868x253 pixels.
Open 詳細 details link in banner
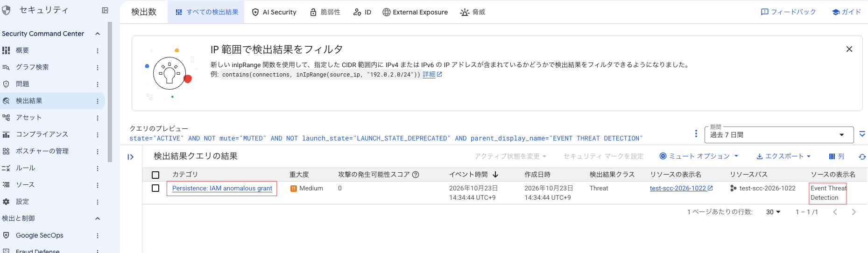(432, 74)
